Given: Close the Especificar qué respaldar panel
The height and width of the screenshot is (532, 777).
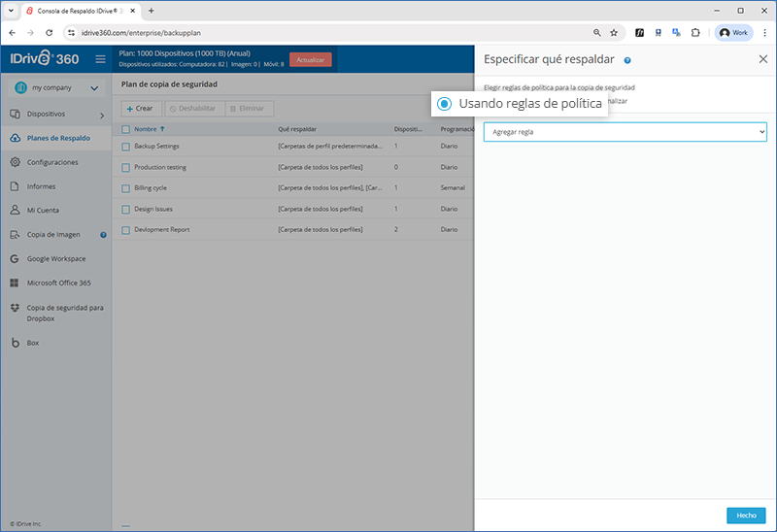Looking at the screenshot, I should pyautogui.click(x=762, y=59).
